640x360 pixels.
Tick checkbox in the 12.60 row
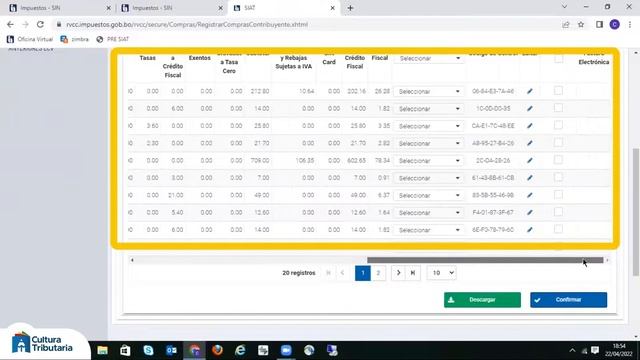point(558,211)
